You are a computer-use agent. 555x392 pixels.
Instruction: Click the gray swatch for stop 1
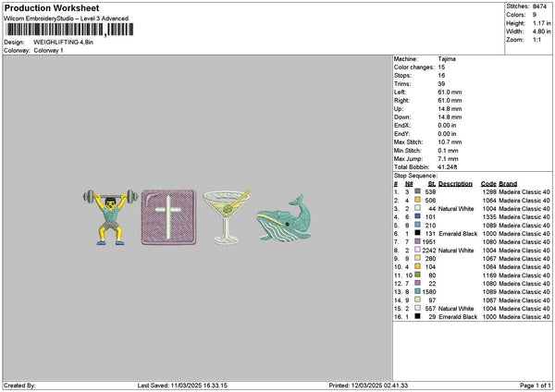click(418, 191)
